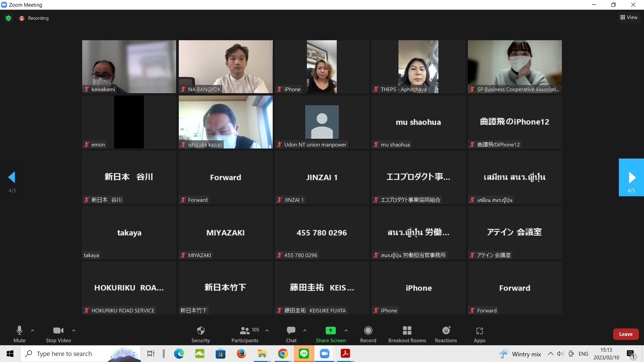Select the takaya participant tile
This screenshot has height=362, width=644.
tap(129, 233)
